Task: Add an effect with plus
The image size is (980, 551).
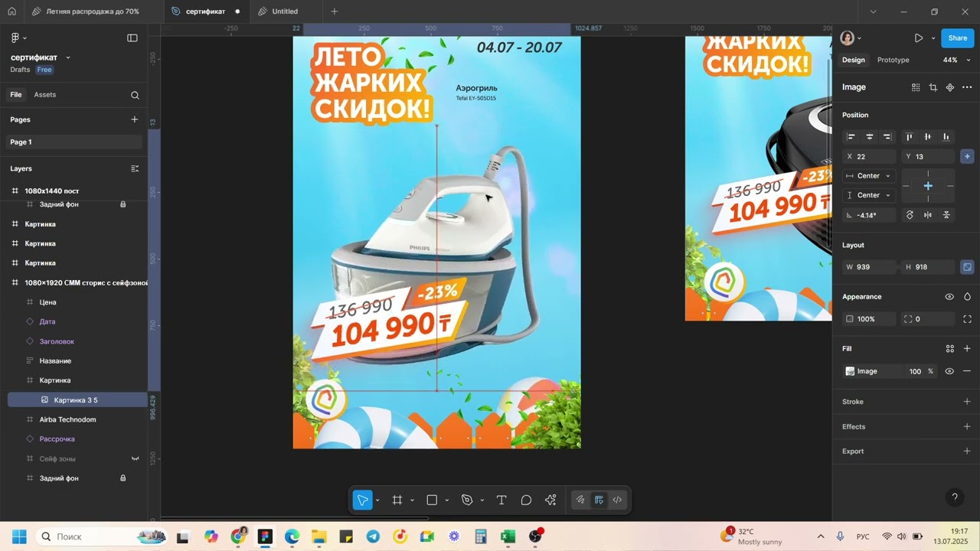Action: 967,426
